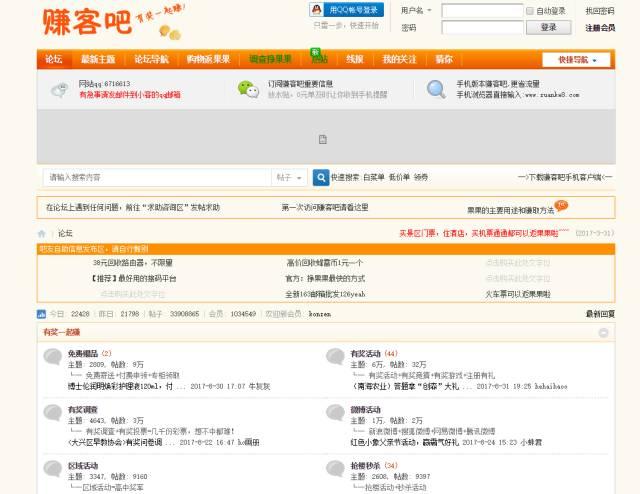Focus the search content input

click(157, 178)
